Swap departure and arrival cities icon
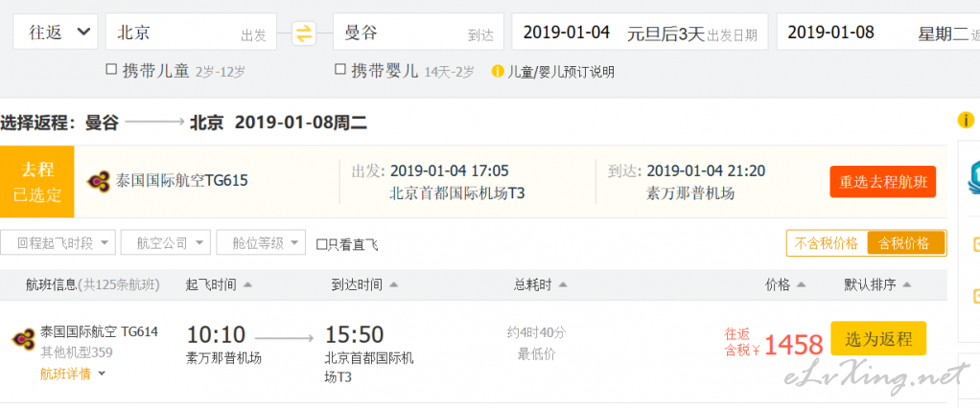Screen dimensions: 980x408 pyautogui.click(x=304, y=34)
